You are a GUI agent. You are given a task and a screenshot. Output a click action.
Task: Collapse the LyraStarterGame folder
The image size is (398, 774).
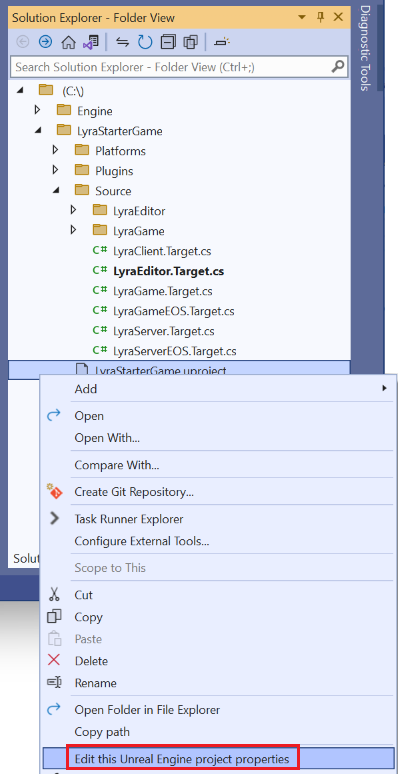coord(38,131)
